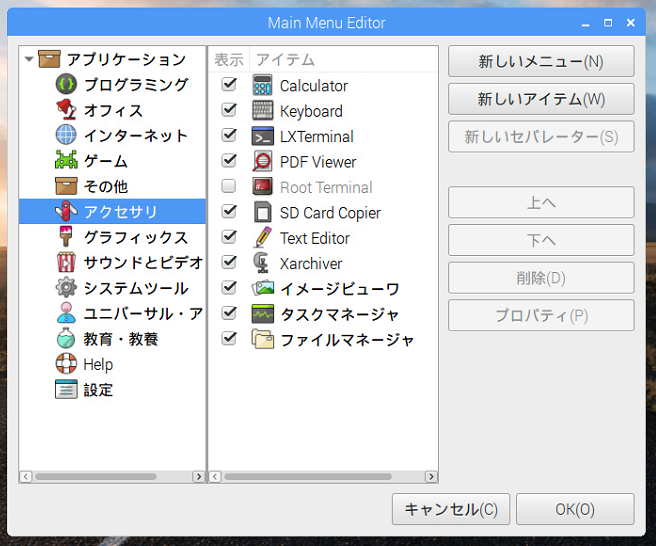Screen dimensions: 656x546
Task: Click the Keyboard app icon
Action: pos(263,110)
